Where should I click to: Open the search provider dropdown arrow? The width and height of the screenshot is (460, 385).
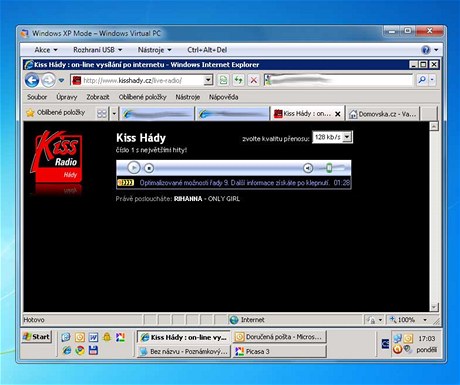(432, 80)
